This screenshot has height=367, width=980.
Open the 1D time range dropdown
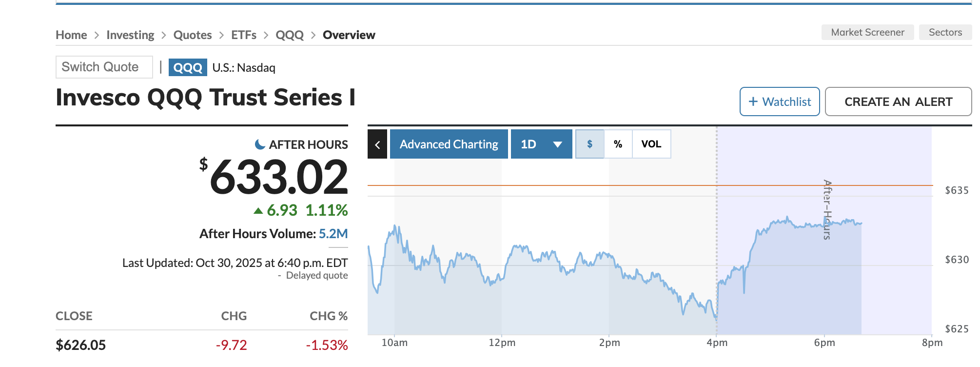point(542,144)
